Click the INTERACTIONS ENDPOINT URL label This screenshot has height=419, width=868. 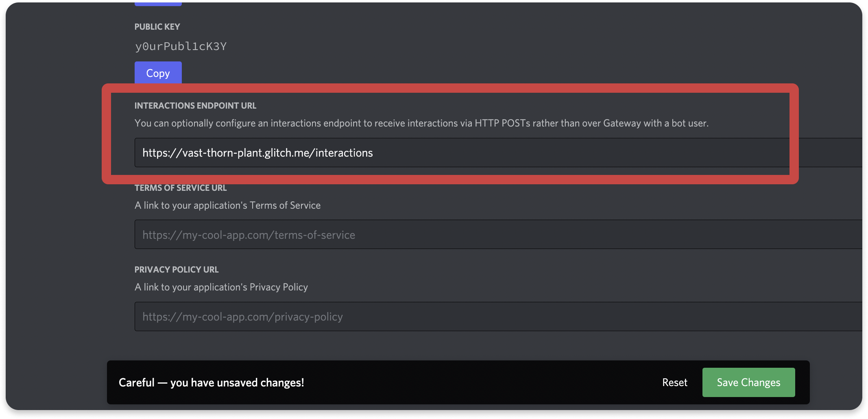[195, 105]
